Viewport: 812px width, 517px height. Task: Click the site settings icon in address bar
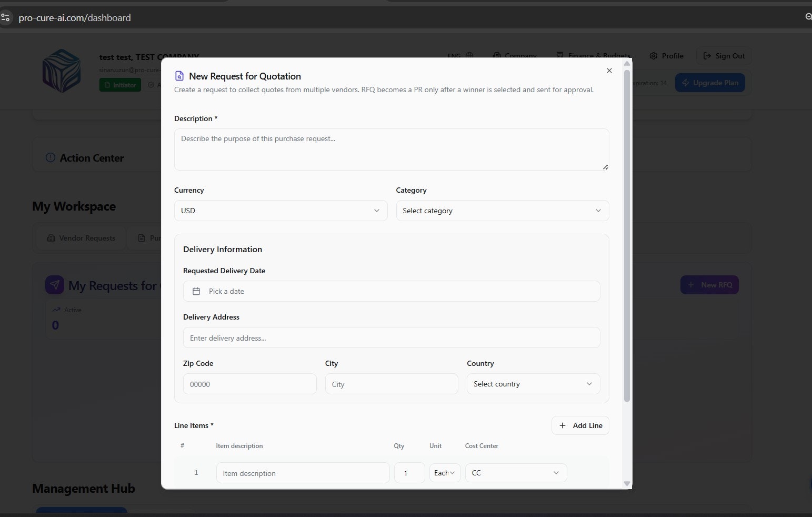click(x=5, y=17)
